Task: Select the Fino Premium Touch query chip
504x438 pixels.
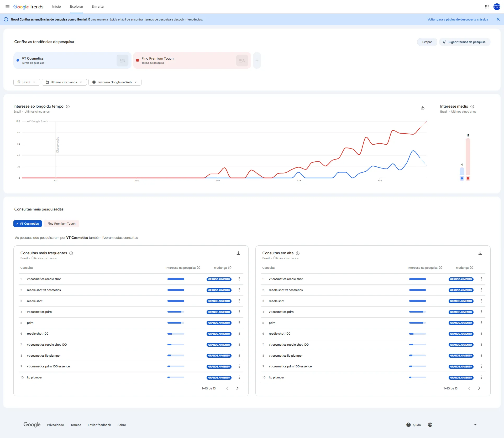Action: [61, 224]
